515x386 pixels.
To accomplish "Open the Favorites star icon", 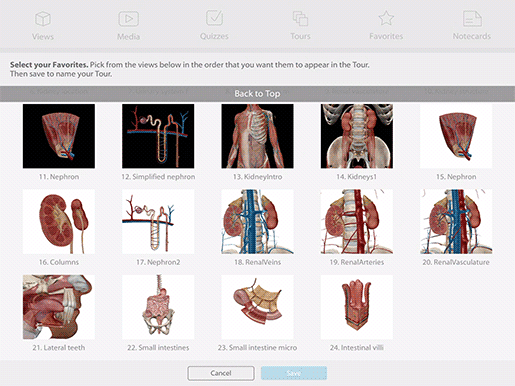I will 386,18.
